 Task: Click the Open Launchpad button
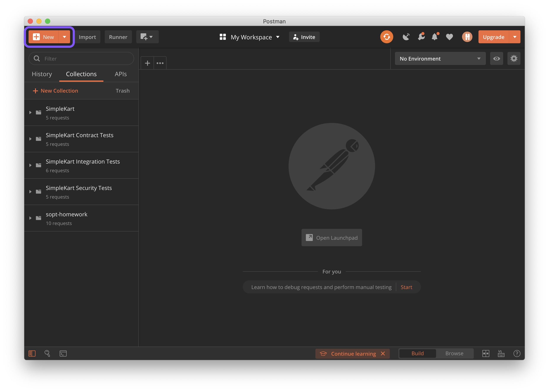pos(332,238)
